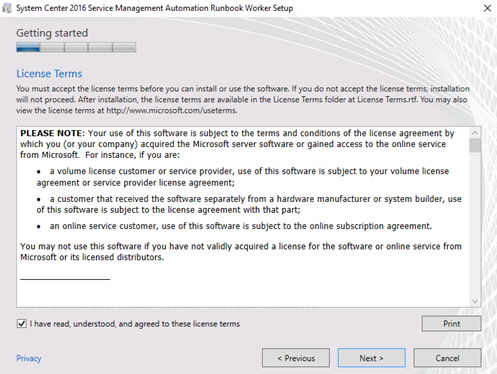This screenshot has height=374, width=497.
Task: Click the PLEASE NOTE heading in license text
Action: 53,133
